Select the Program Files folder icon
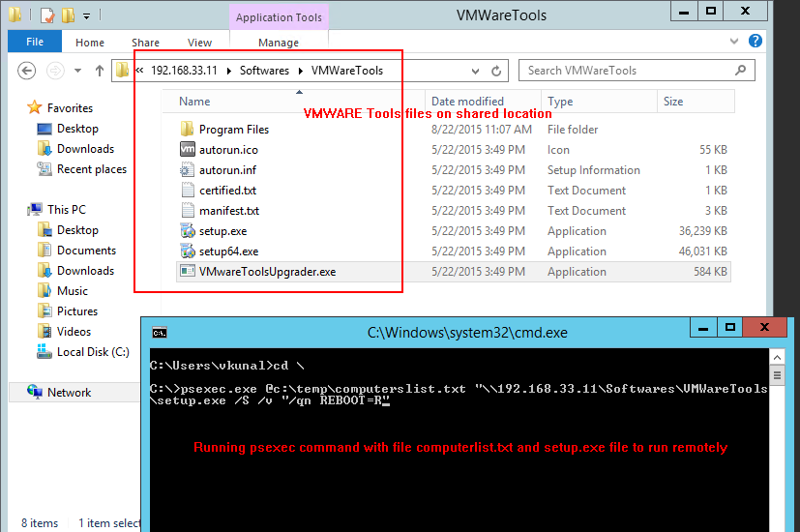The height and width of the screenshot is (532, 800). (188, 129)
